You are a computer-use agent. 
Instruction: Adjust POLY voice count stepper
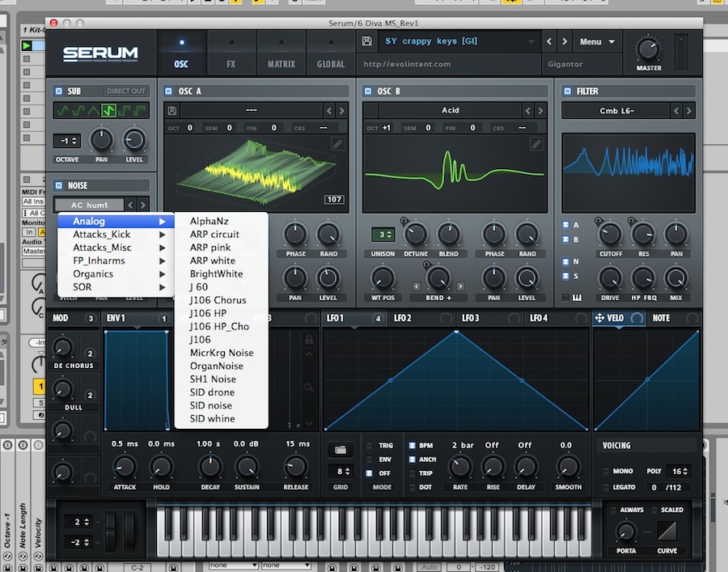click(677, 471)
